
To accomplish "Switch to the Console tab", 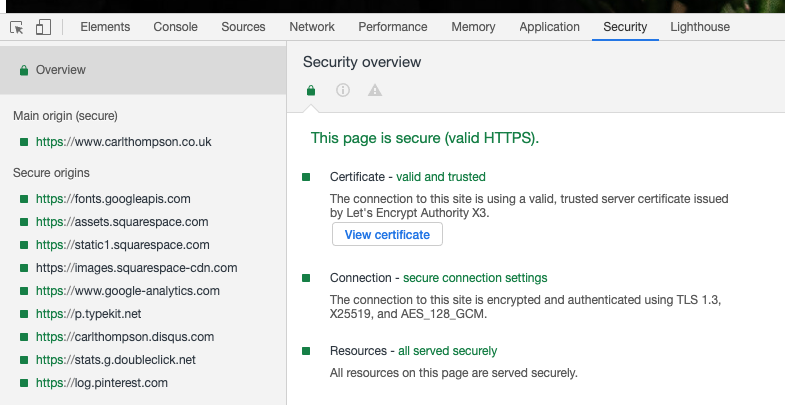I will pyautogui.click(x=175, y=27).
